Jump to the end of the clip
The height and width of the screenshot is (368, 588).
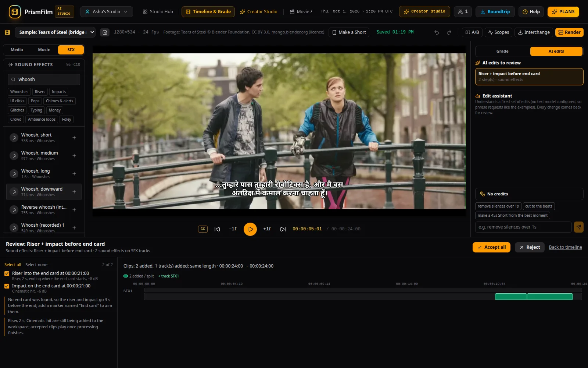(x=283, y=229)
